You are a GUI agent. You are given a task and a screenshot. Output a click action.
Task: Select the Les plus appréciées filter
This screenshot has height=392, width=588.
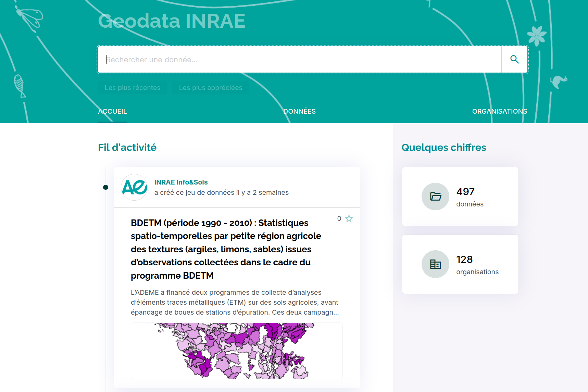211,88
